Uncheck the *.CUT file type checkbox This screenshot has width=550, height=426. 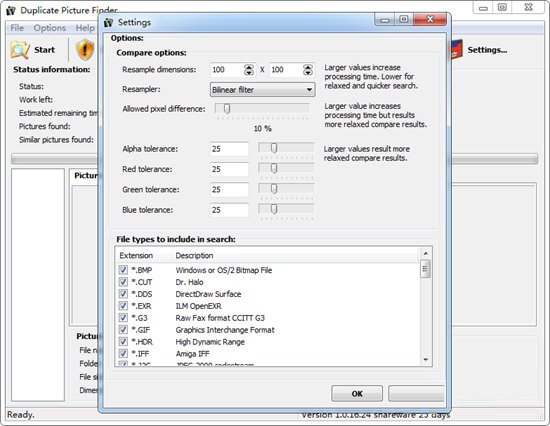[x=123, y=282]
